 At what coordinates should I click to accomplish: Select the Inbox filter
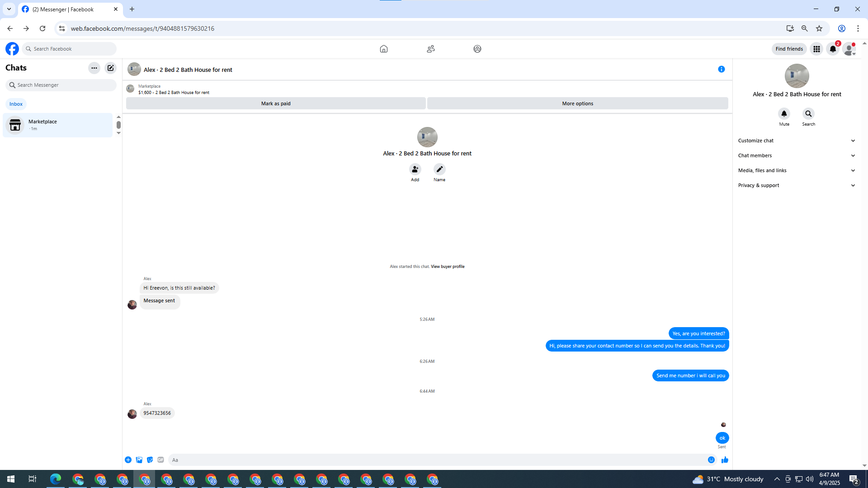16,104
